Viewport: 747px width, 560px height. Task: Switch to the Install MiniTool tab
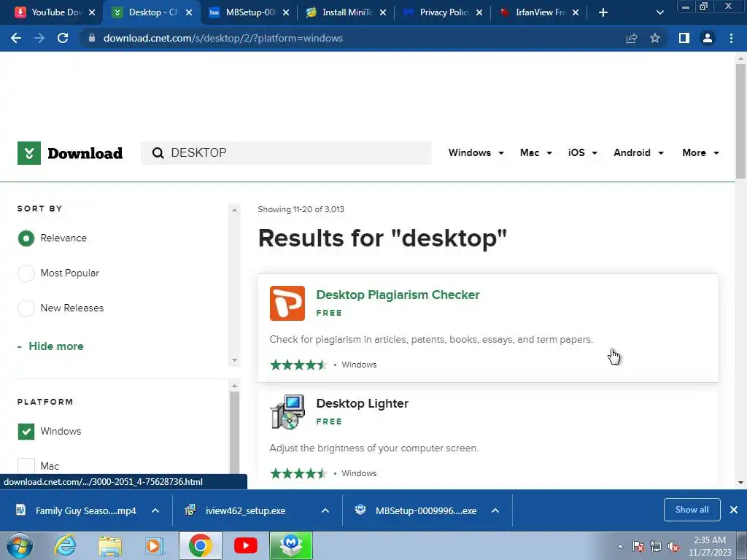click(x=346, y=12)
